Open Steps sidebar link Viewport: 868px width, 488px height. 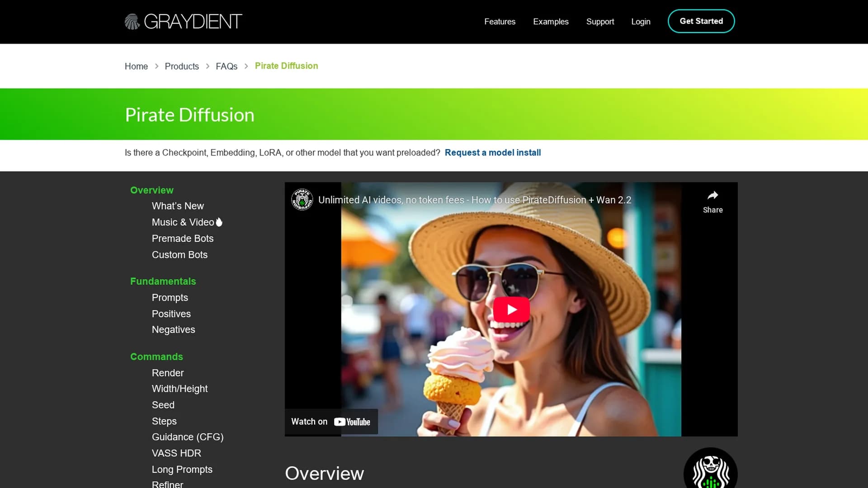(x=164, y=422)
